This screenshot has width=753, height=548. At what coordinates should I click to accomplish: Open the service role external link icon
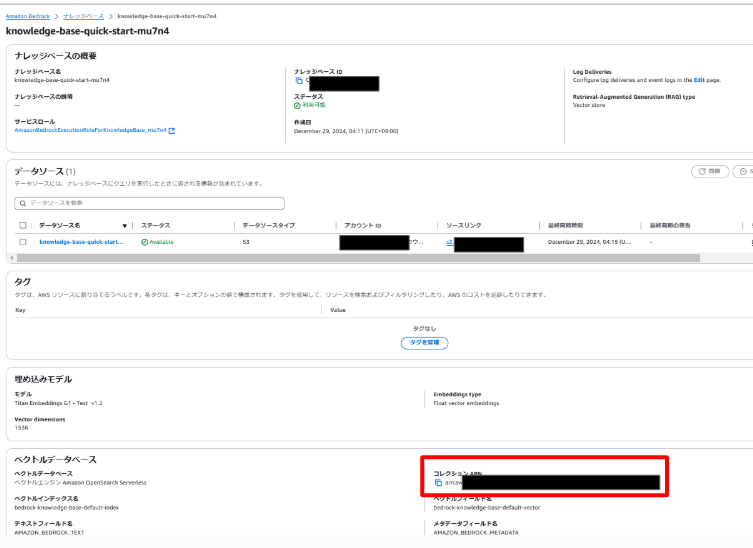[x=172, y=130]
